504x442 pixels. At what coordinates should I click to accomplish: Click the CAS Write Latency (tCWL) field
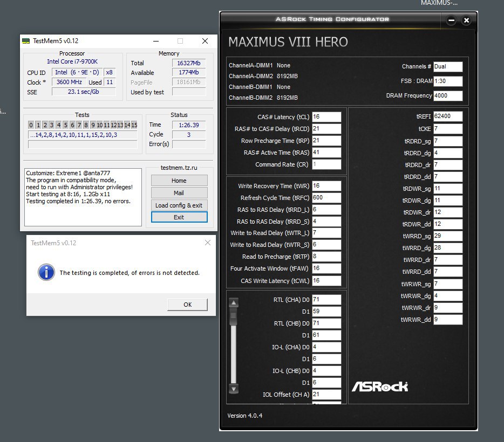[x=326, y=280]
